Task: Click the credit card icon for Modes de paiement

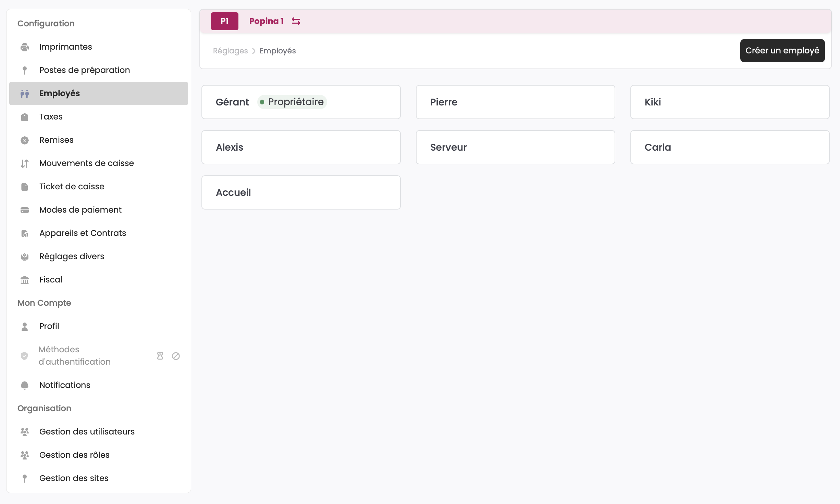Action: (25, 210)
